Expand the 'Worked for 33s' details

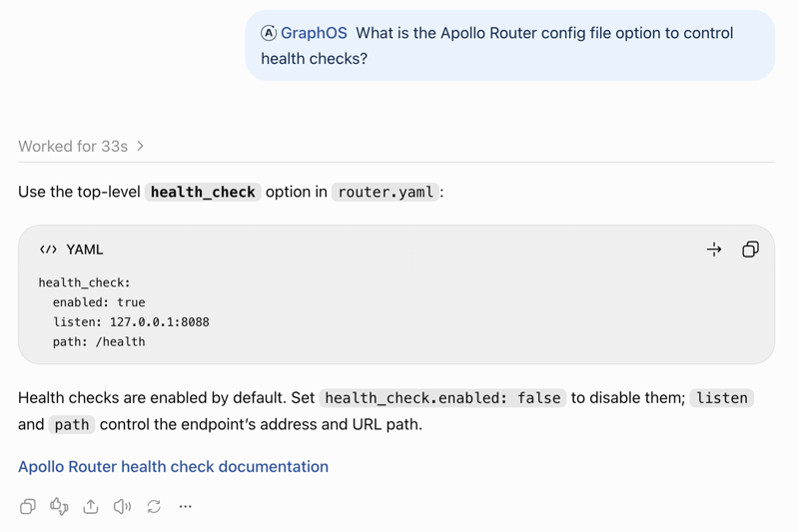point(81,146)
